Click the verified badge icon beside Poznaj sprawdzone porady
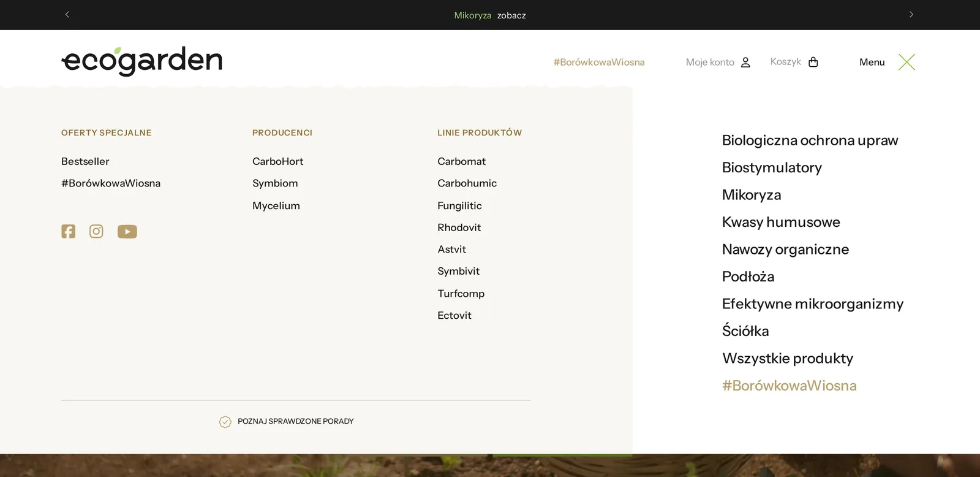Screen dimensions: 980x477 (x=225, y=422)
